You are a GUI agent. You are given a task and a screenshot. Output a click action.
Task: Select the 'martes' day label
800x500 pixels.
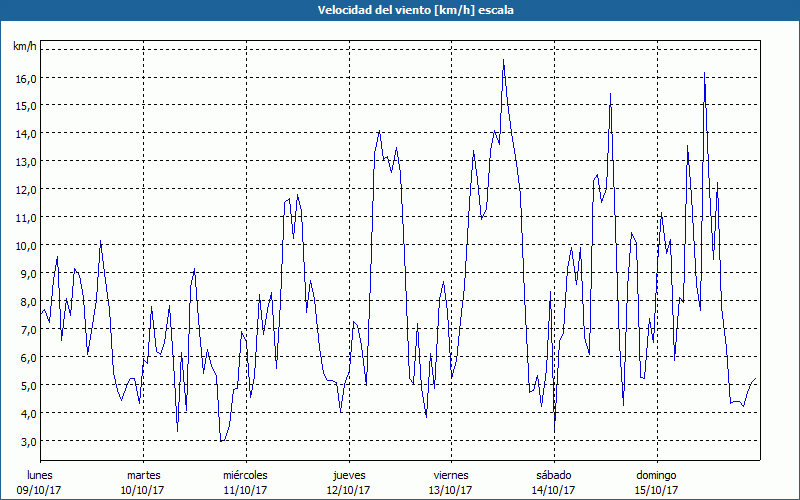click(x=143, y=475)
